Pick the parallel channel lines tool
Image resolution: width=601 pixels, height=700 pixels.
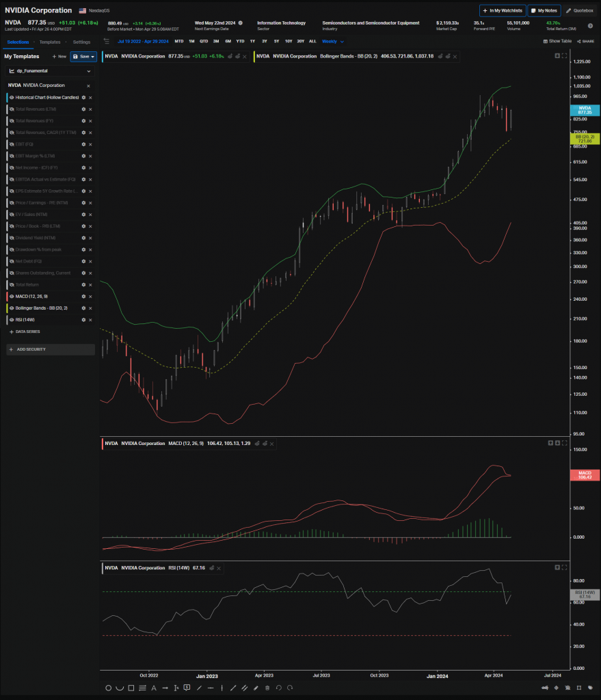point(245,688)
